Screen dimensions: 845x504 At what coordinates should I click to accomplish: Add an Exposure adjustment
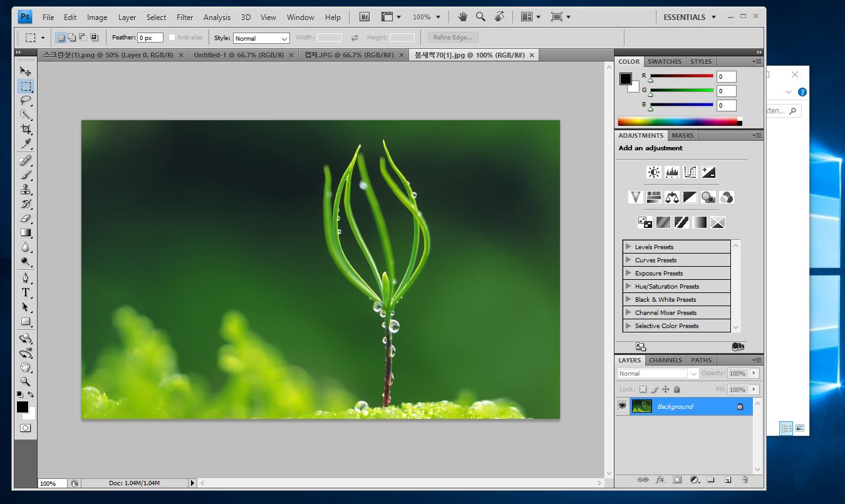[x=708, y=172]
